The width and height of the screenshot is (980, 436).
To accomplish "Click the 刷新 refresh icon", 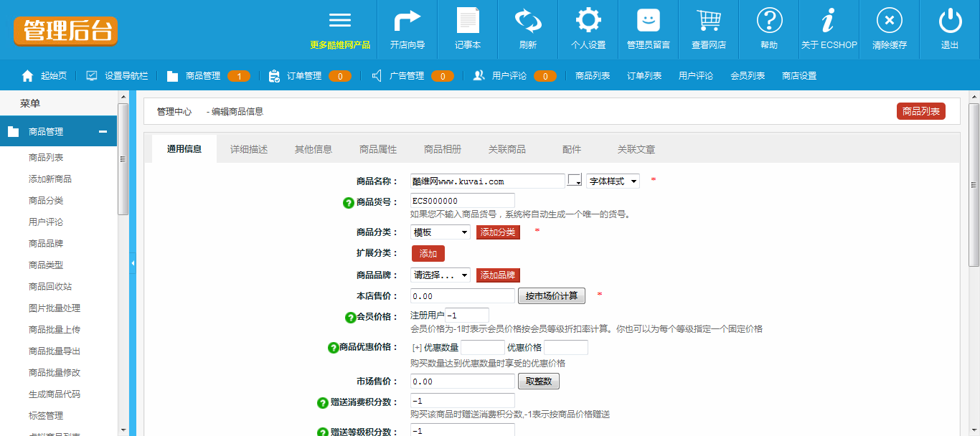I will 528,21.
